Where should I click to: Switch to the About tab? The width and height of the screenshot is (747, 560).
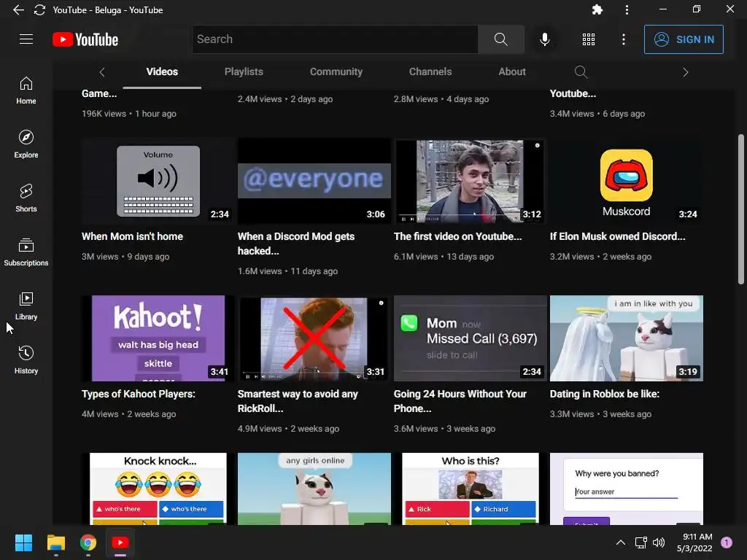(x=512, y=72)
